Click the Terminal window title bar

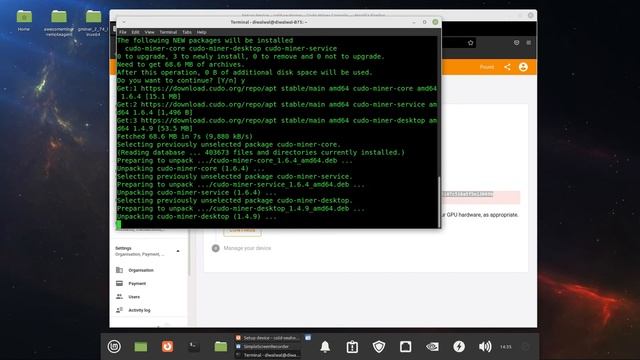[269, 22]
